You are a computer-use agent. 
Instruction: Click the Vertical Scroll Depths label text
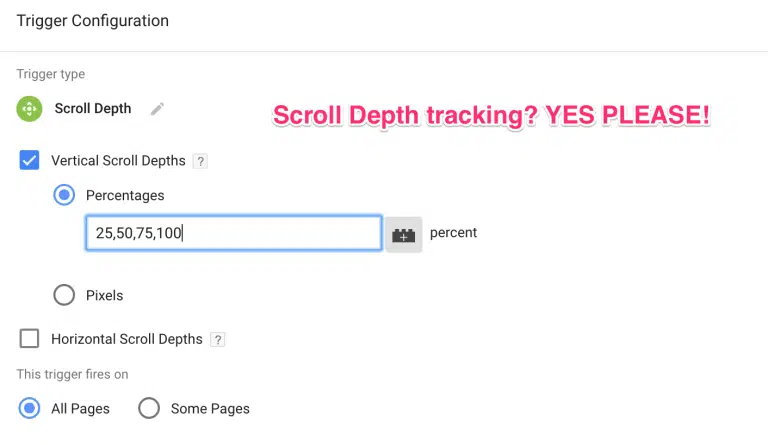119,161
